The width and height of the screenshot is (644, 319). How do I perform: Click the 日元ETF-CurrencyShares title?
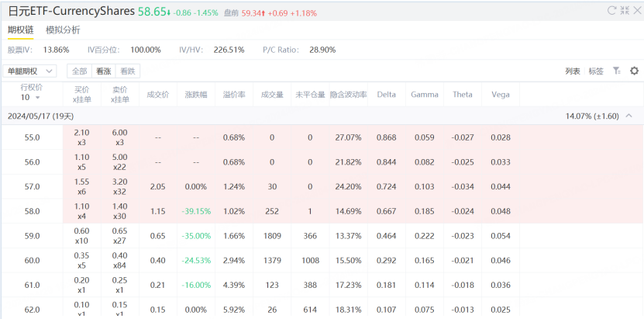[71, 11]
